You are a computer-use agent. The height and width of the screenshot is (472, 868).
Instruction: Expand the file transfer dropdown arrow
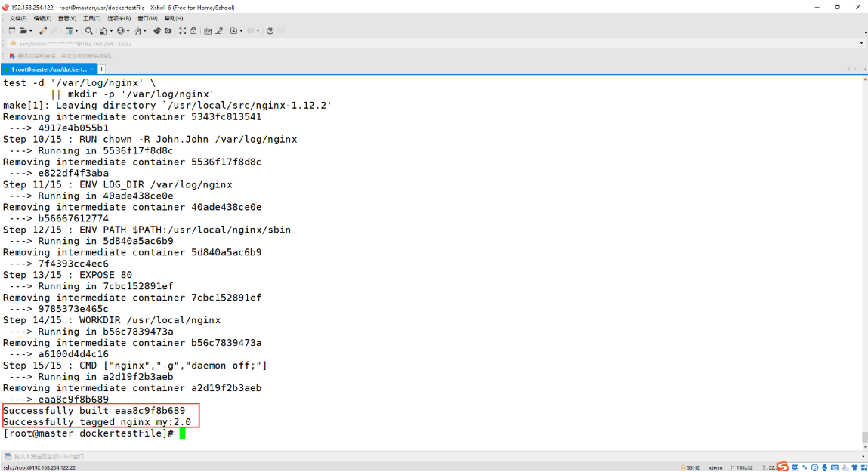click(x=241, y=31)
